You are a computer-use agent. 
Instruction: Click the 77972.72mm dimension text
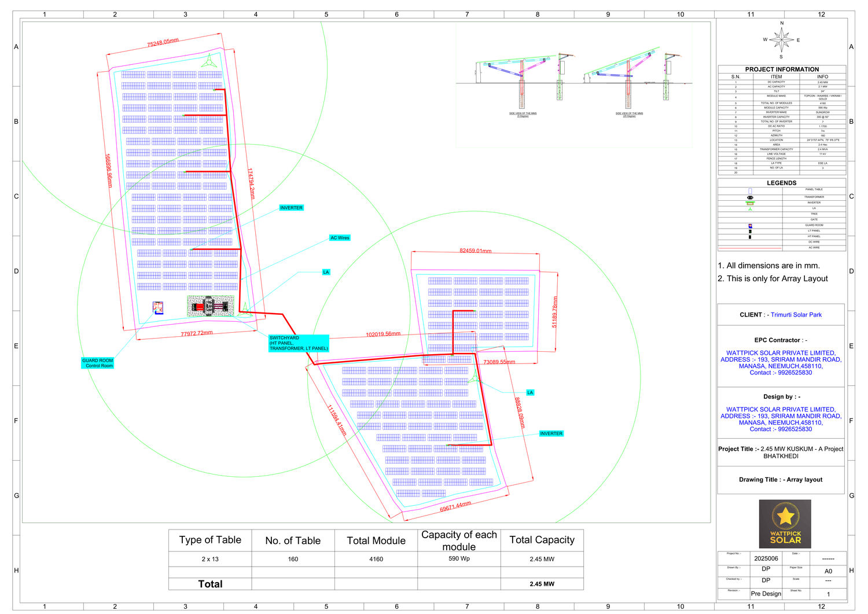tap(197, 334)
